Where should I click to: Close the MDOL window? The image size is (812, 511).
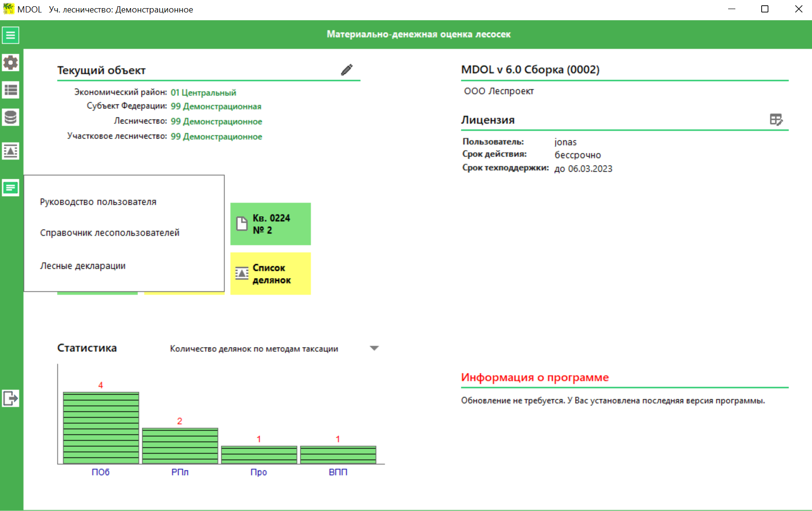(x=799, y=9)
